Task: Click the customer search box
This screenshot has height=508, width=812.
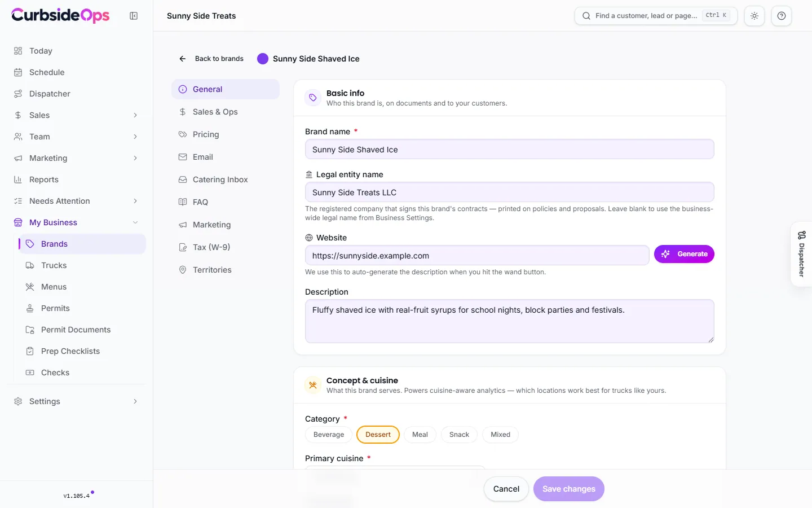Action: [x=656, y=16]
